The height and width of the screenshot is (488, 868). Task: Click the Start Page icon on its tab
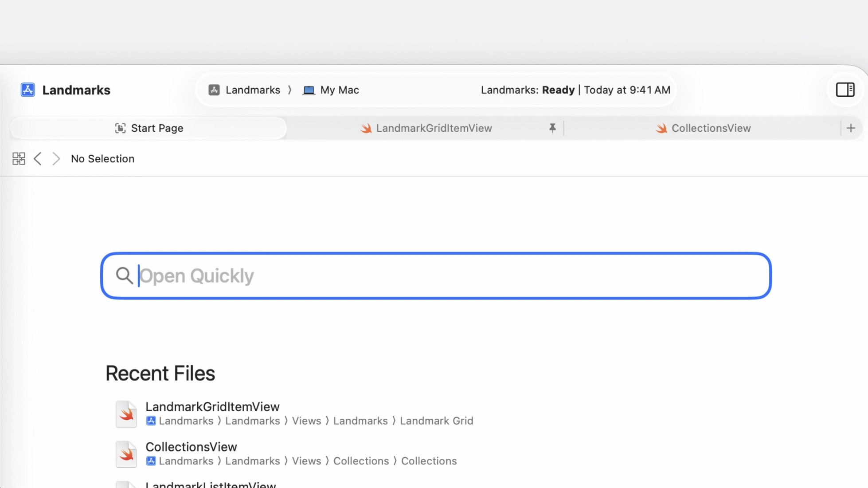[120, 128]
